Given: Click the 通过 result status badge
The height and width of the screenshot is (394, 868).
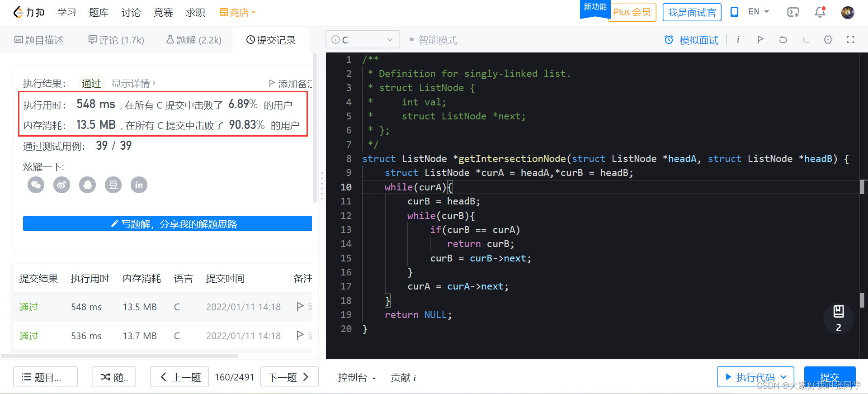Looking at the screenshot, I should [x=91, y=83].
